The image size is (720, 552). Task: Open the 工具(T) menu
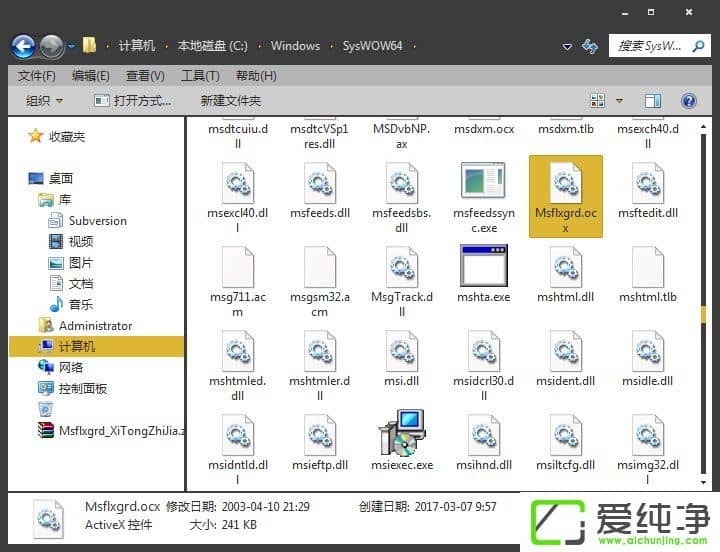199,76
